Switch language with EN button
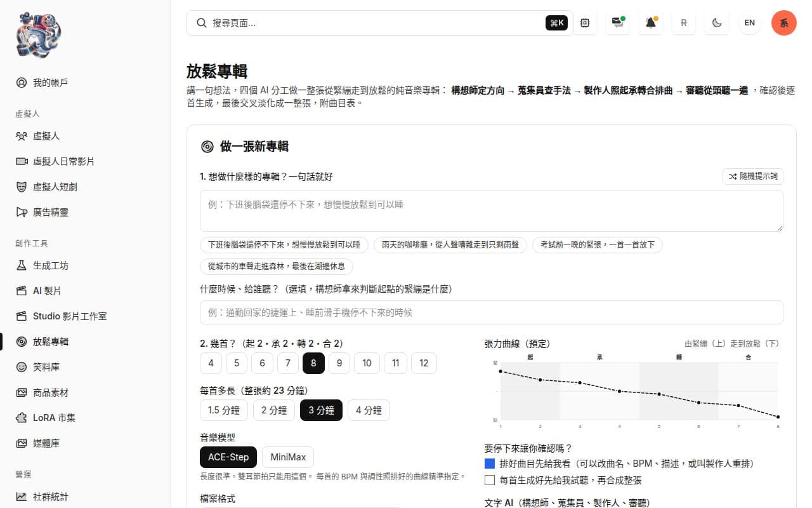Screen dimensions: 812x508 point(750,23)
